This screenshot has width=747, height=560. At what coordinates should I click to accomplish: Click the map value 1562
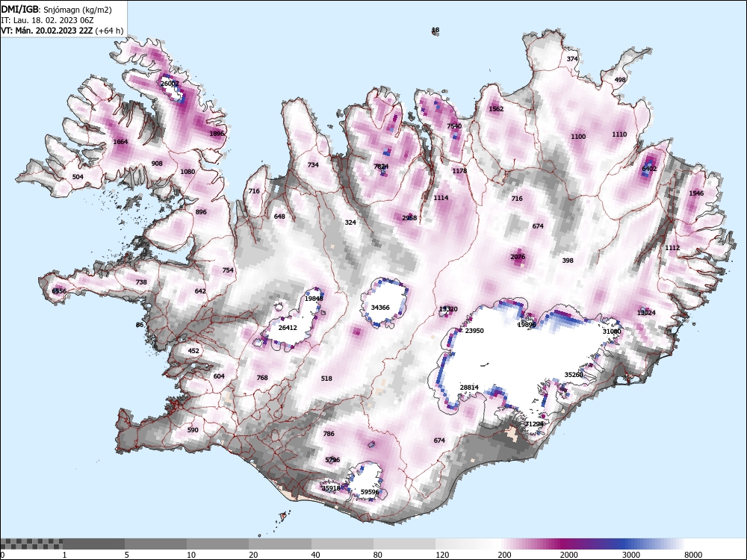(x=496, y=109)
